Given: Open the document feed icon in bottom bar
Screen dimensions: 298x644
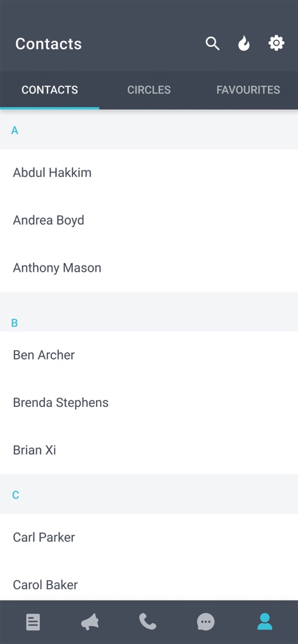Looking at the screenshot, I should click(33, 622).
